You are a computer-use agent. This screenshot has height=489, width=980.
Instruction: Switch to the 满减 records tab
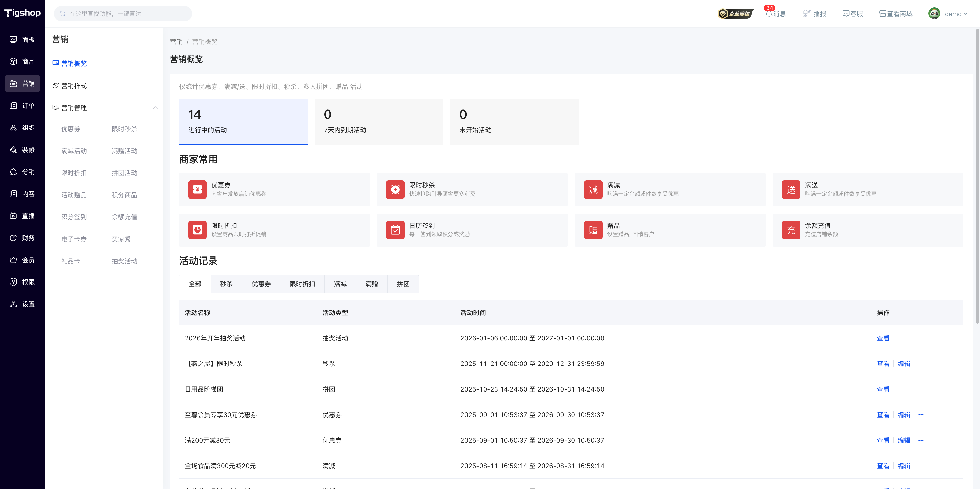click(x=340, y=284)
